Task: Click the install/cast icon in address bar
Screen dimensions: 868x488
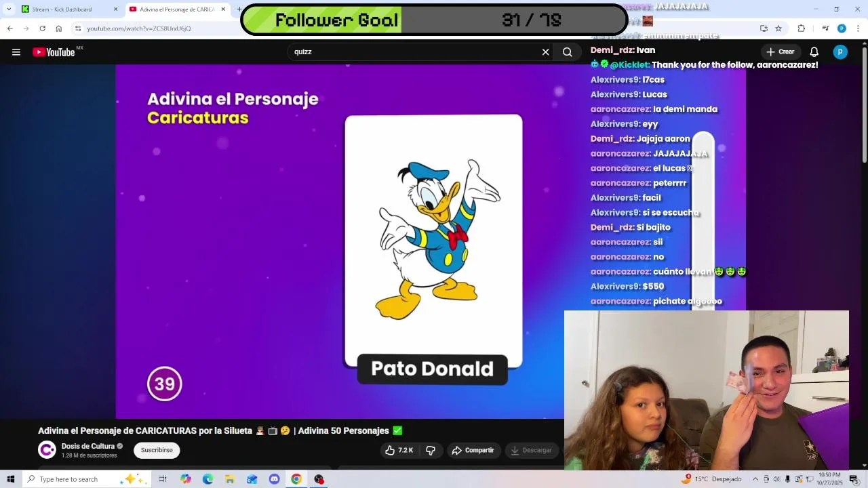Action: click(764, 28)
